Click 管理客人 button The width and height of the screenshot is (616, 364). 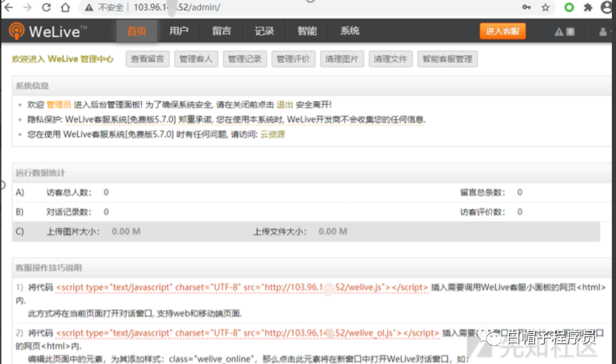tap(196, 59)
